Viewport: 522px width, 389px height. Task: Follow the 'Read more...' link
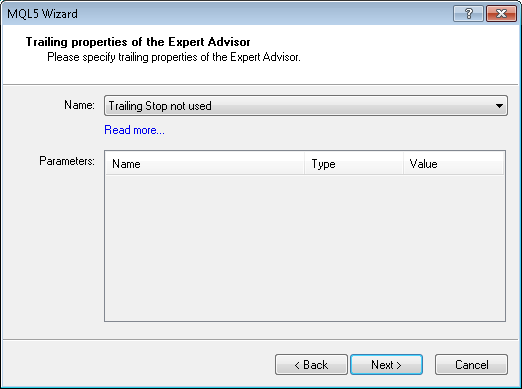134,130
